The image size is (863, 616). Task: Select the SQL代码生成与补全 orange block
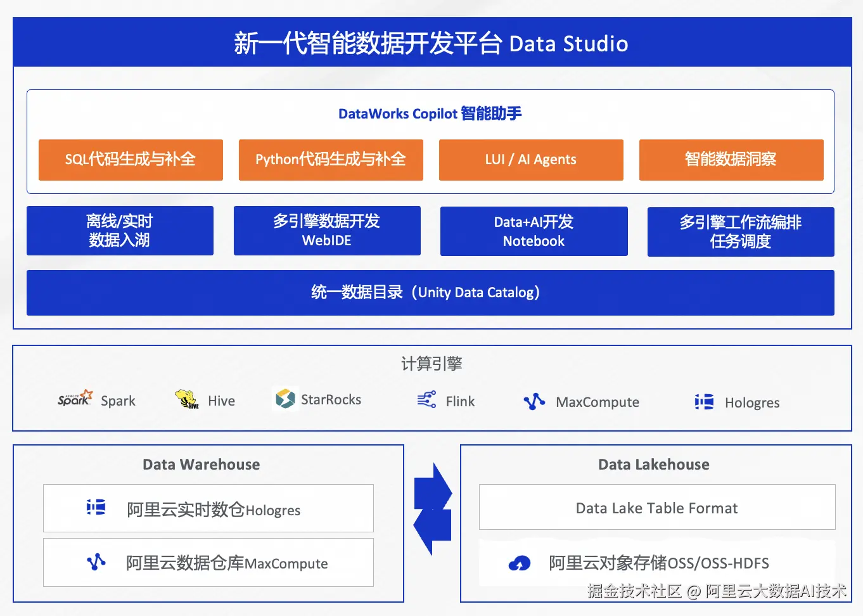click(131, 160)
